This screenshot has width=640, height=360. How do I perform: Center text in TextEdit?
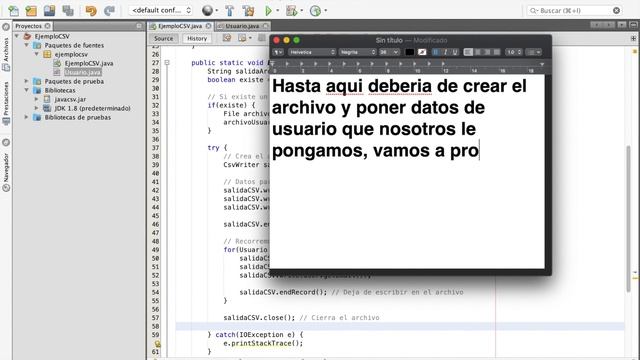[478, 52]
